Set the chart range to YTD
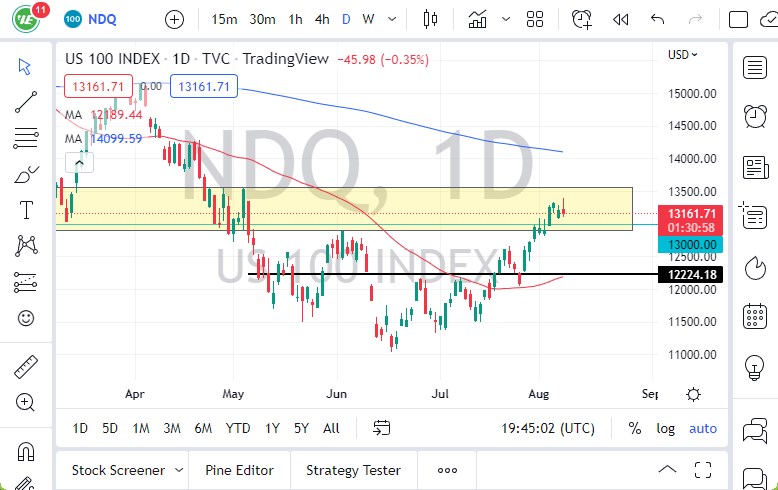The width and height of the screenshot is (778, 490). click(238, 428)
